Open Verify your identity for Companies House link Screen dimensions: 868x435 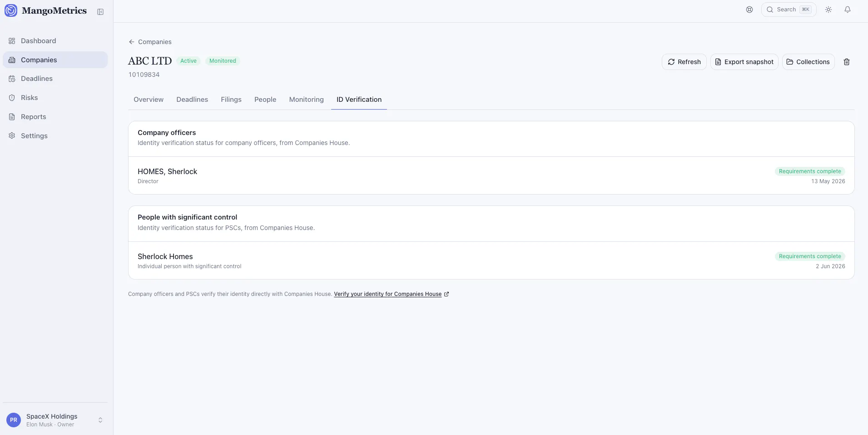click(387, 294)
